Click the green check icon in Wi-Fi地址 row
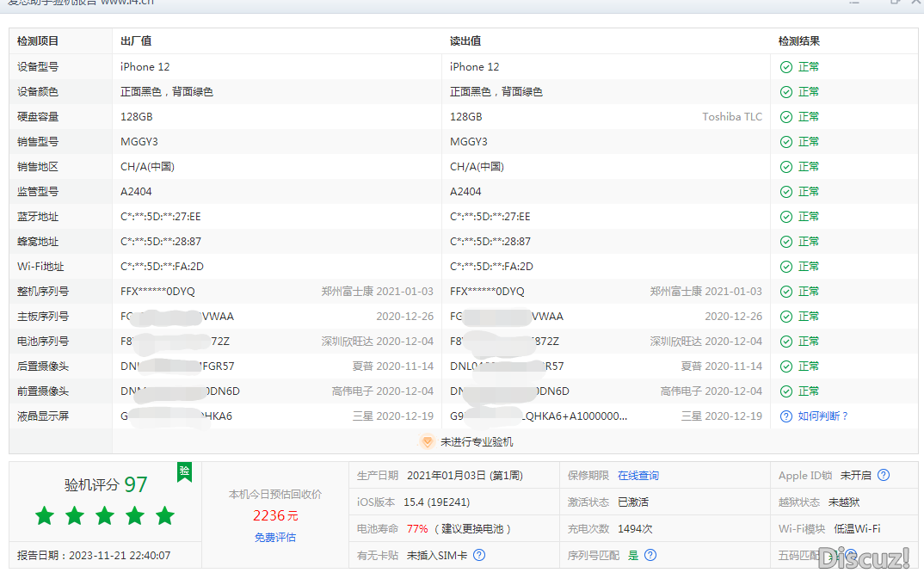The height and width of the screenshot is (579, 924). [786, 267]
